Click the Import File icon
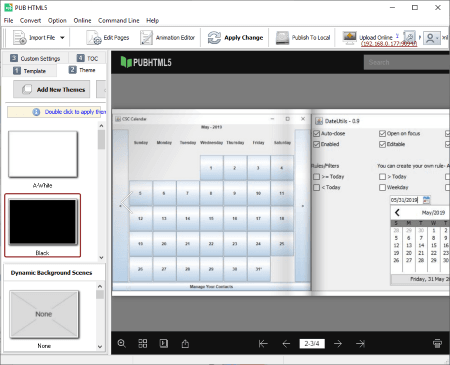 pos(19,38)
